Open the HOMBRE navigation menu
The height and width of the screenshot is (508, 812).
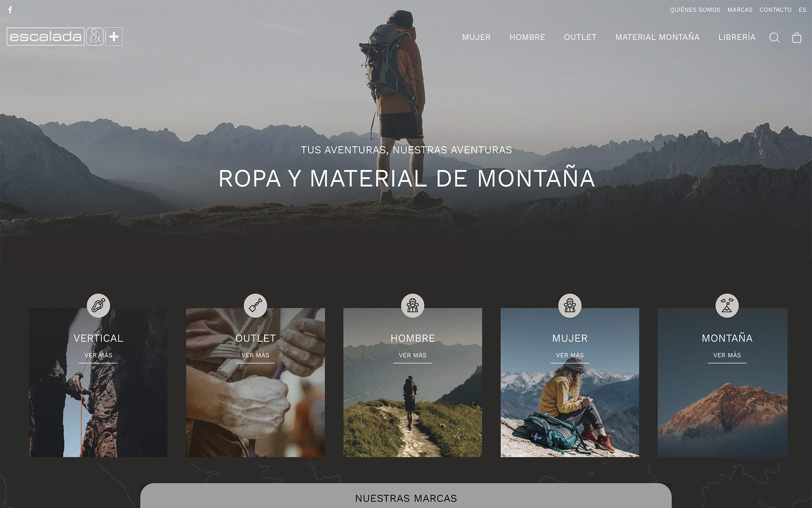(x=527, y=37)
